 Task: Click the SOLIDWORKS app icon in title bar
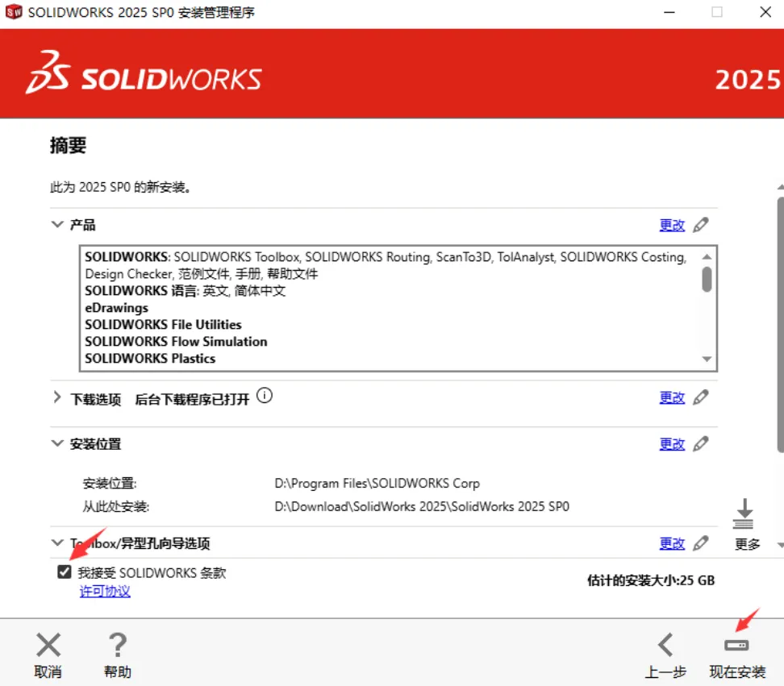14,11
